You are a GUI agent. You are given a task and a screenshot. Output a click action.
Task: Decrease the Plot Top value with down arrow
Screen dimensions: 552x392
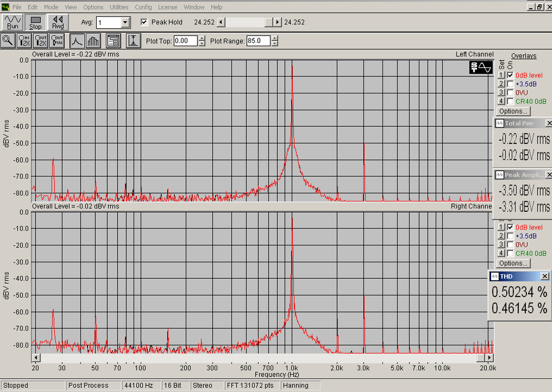pyautogui.click(x=202, y=43)
